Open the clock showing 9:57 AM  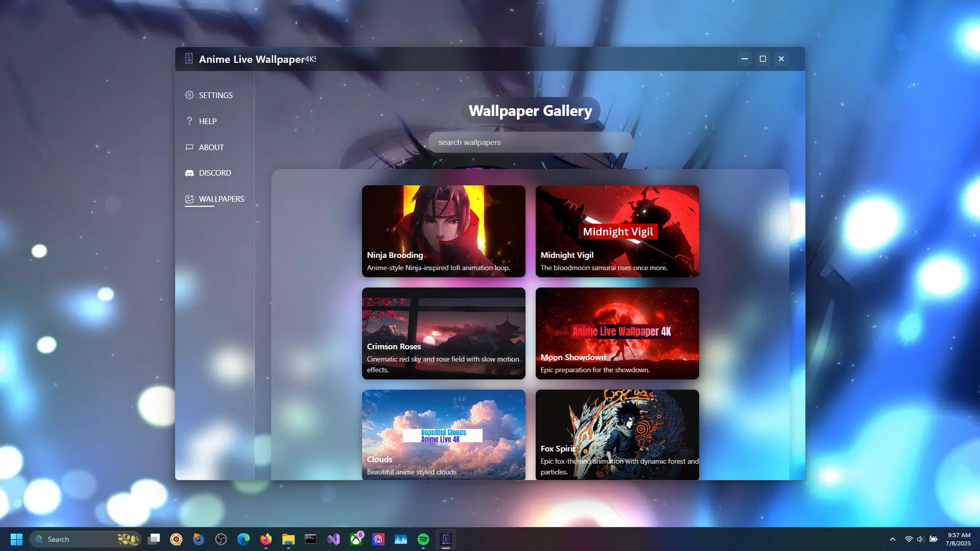958,539
